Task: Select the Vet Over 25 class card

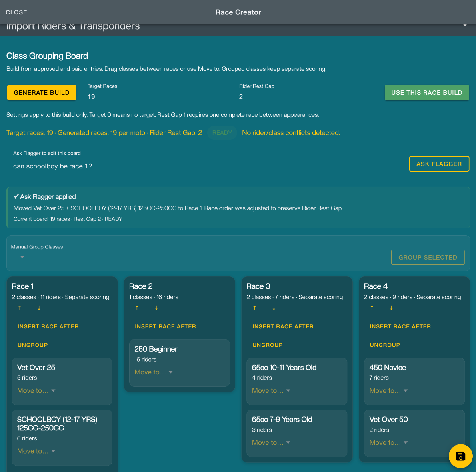Action: (x=62, y=381)
